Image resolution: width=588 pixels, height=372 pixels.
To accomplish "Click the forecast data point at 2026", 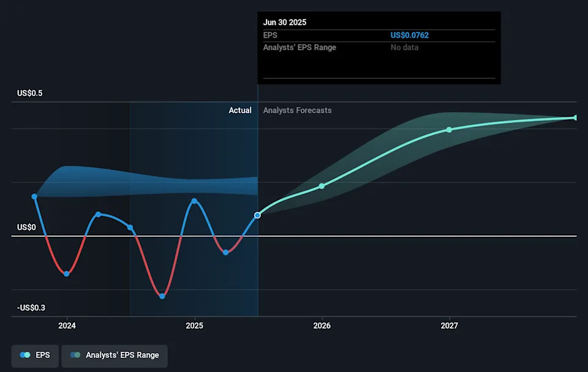I will click(x=322, y=186).
